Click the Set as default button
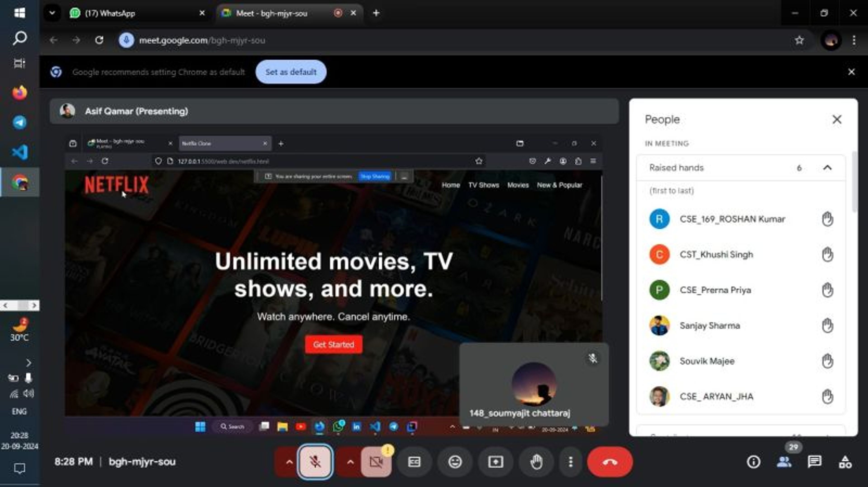 290,72
